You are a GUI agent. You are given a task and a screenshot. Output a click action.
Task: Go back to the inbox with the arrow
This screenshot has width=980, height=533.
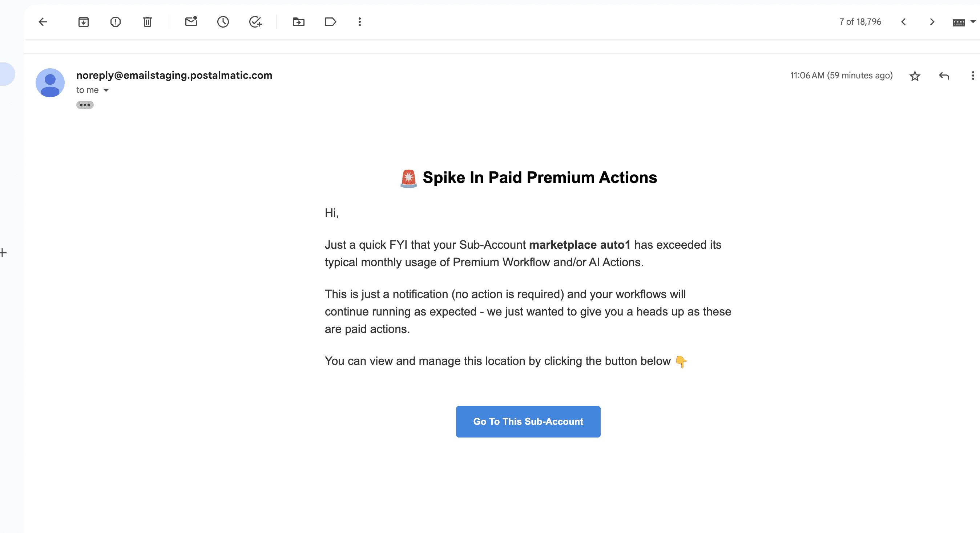point(43,22)
